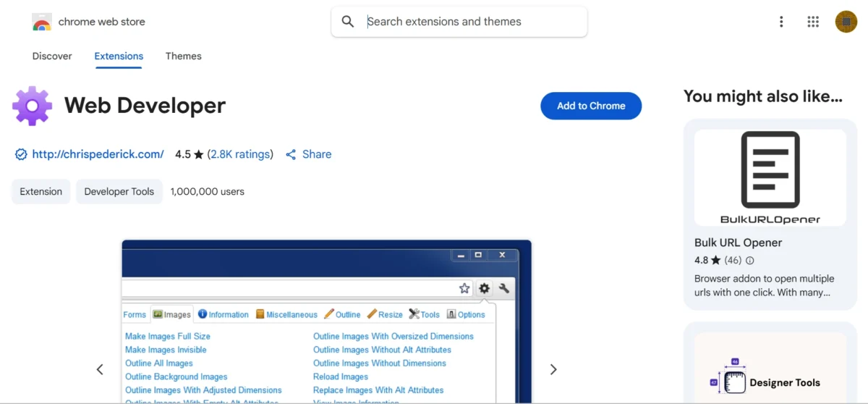
Task: Select the Extension category chip
Action: [41, 192]
